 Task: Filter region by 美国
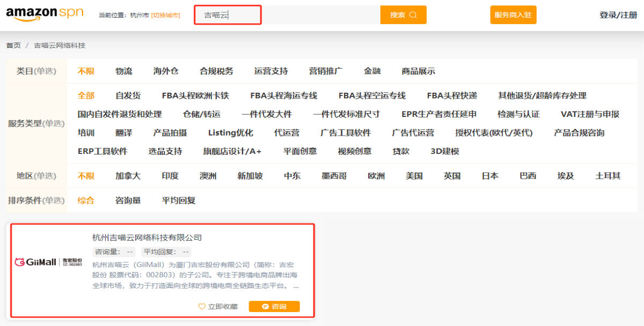(414, 176)
